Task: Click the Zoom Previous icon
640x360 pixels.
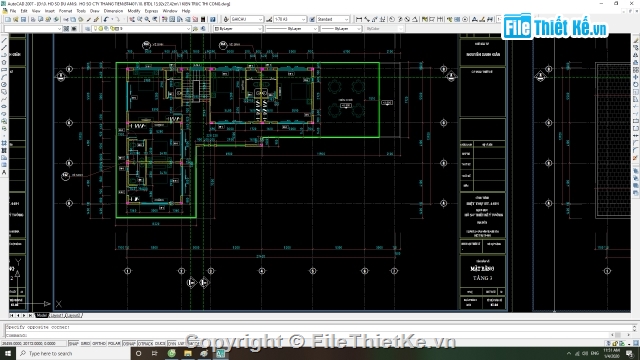Action: click(x=155, y=19)
